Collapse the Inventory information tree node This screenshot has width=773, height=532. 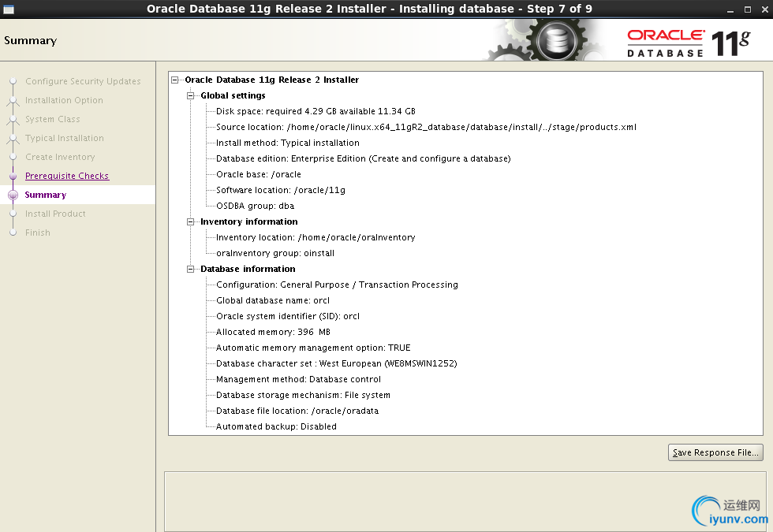(190, 221)
